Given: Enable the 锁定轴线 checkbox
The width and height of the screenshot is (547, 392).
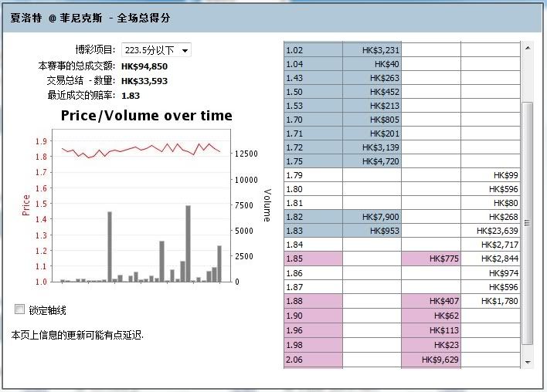Looking at the screenshot, I should pyautogui.click(x=20, y=309).
